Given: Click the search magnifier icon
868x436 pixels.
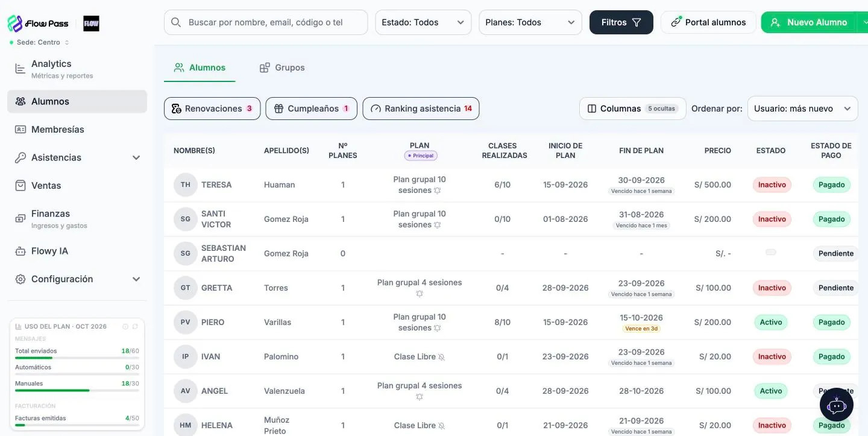Looking at the screenshot, I should point(176,22).
